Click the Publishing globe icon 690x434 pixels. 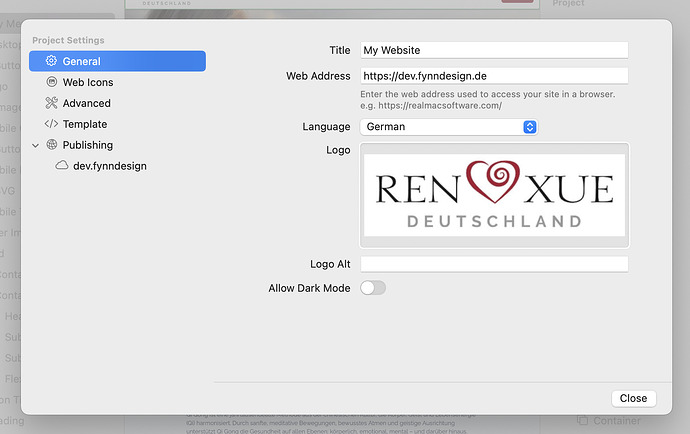51,144
